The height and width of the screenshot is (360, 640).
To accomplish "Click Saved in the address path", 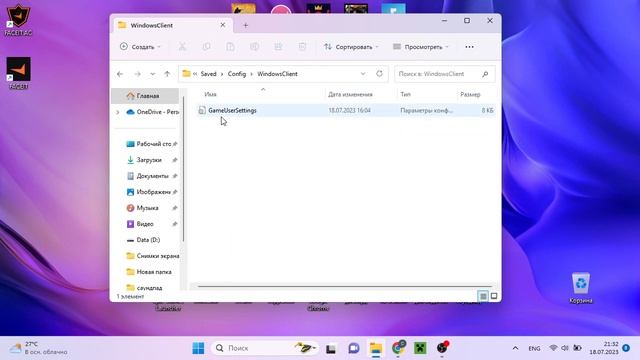I will [209, 74].
